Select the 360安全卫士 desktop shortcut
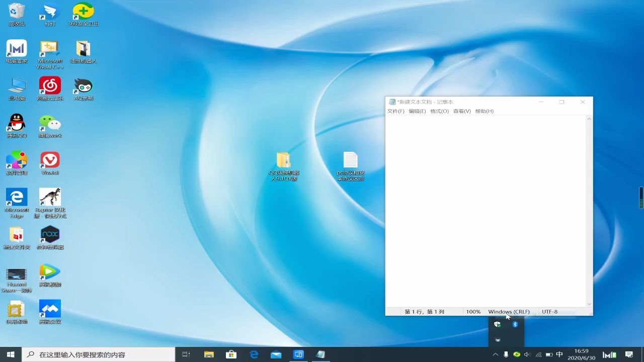The image size is (644, 362). pyautogui.click(x=83, y=15)
